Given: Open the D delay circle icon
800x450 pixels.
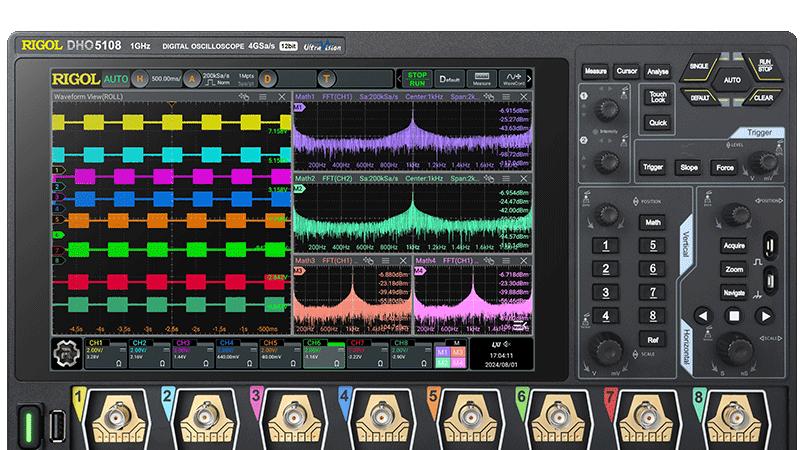Looking at the screenshot, I should [267, 79].
